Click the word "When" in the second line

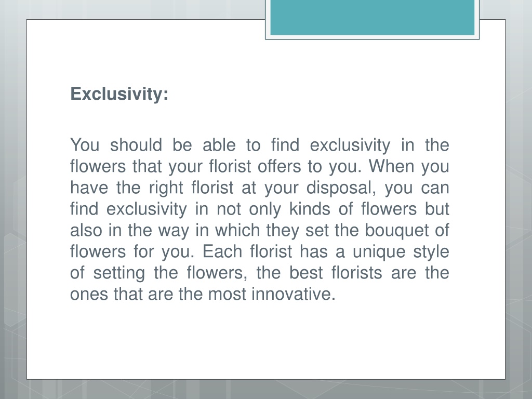coord(391,167)
